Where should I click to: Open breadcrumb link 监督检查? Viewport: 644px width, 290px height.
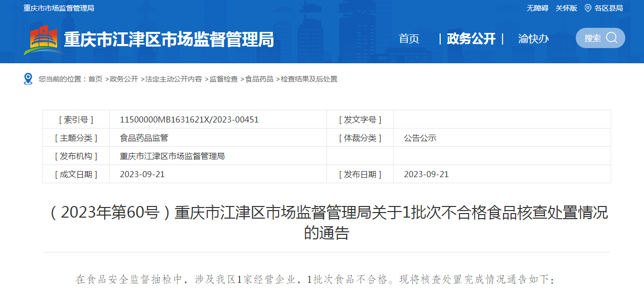pyautogui.click(x=223, y=79)
